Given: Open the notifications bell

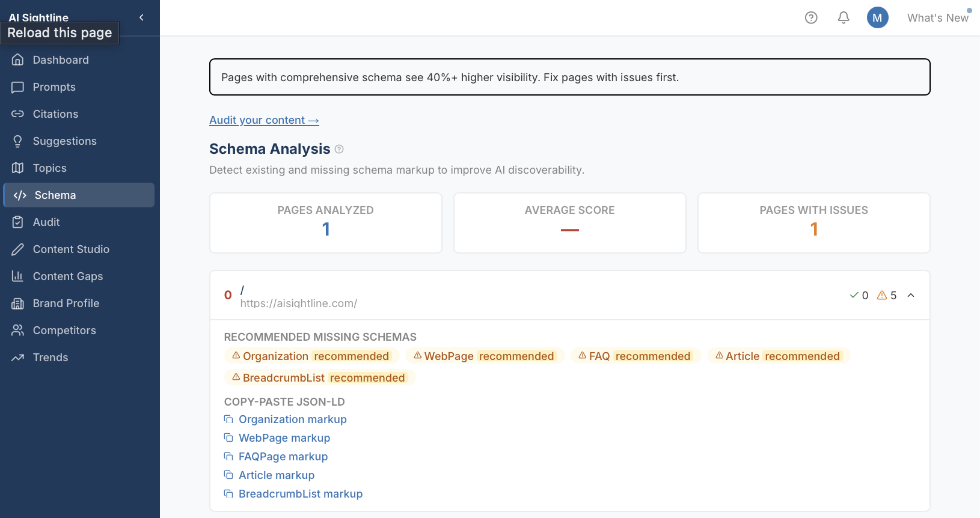Looking at the screenshot, I should (x=844, y=18).
